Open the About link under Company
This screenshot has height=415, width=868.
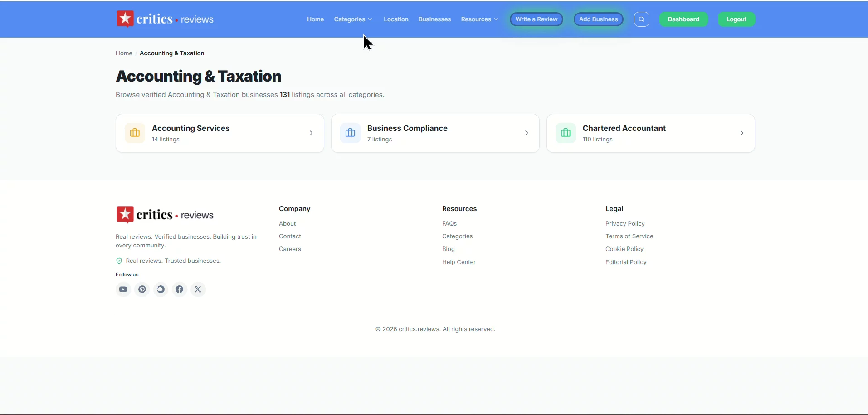click(x=288, y=224)
